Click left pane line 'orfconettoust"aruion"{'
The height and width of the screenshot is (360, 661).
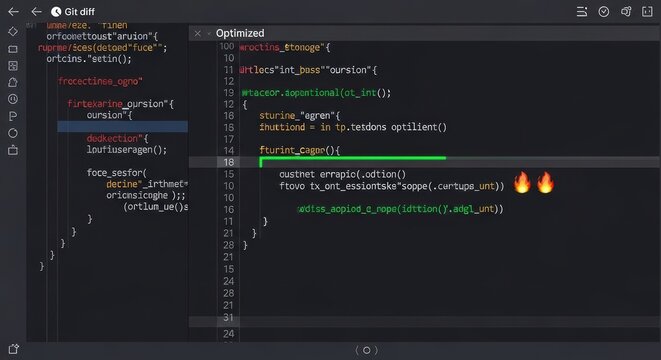[102, 36]
